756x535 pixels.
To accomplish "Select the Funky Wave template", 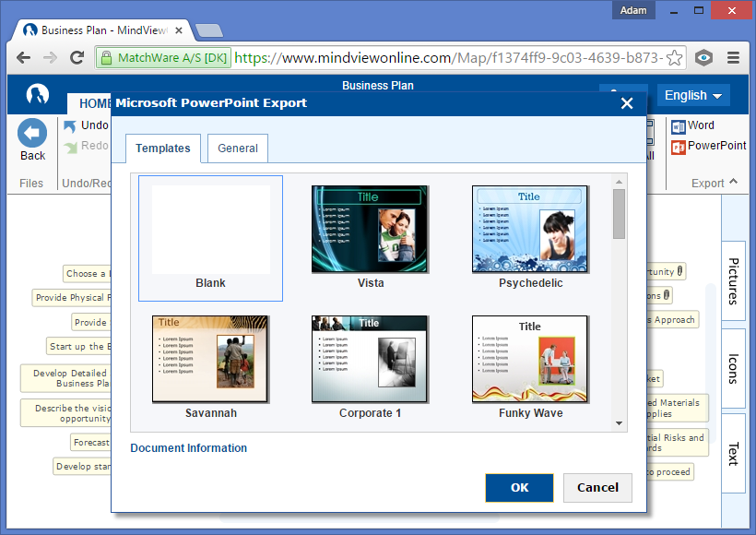I will pyautogui.click(x=530, y=368).
